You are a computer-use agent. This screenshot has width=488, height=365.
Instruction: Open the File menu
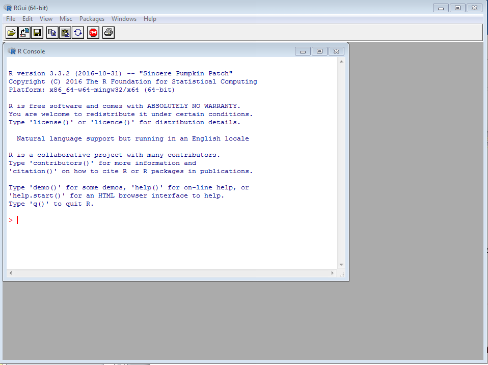coord(11,19)
